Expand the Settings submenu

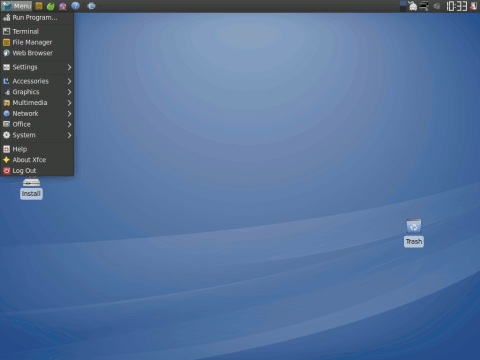37,67
